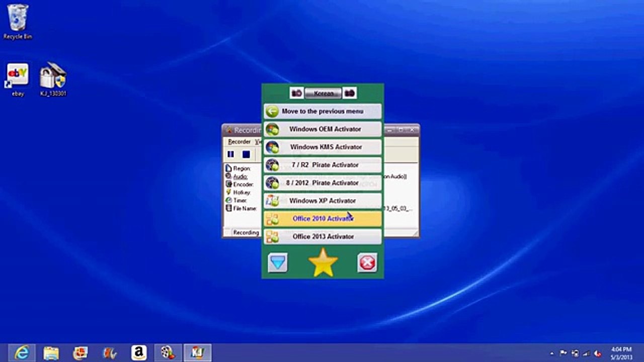
Task: Click pause button in Recording window
Action: (231, 154)
